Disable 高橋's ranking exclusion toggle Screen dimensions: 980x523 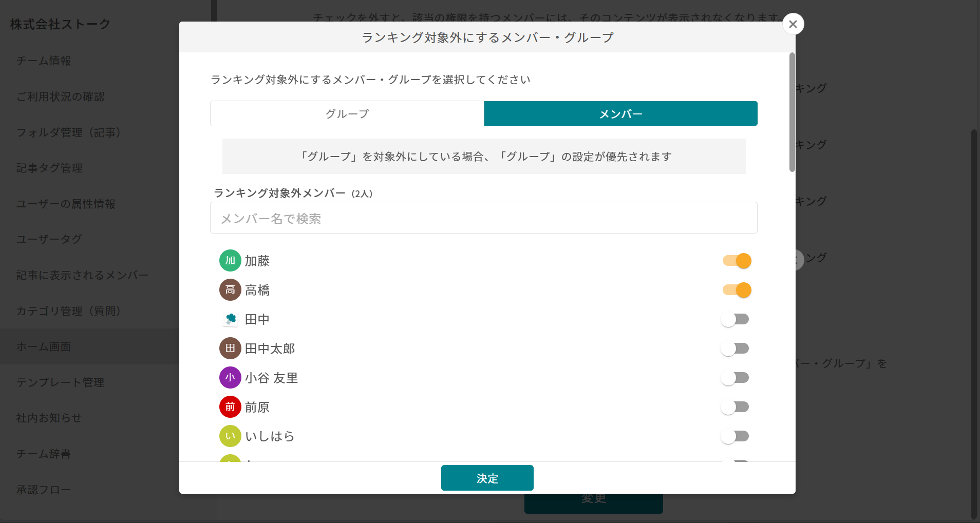736,289
